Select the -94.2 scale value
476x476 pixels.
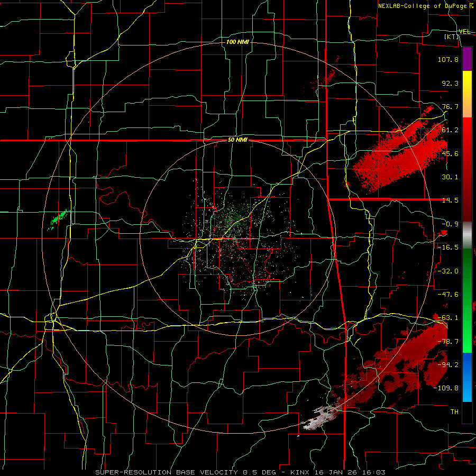click(x=448, y=365)
